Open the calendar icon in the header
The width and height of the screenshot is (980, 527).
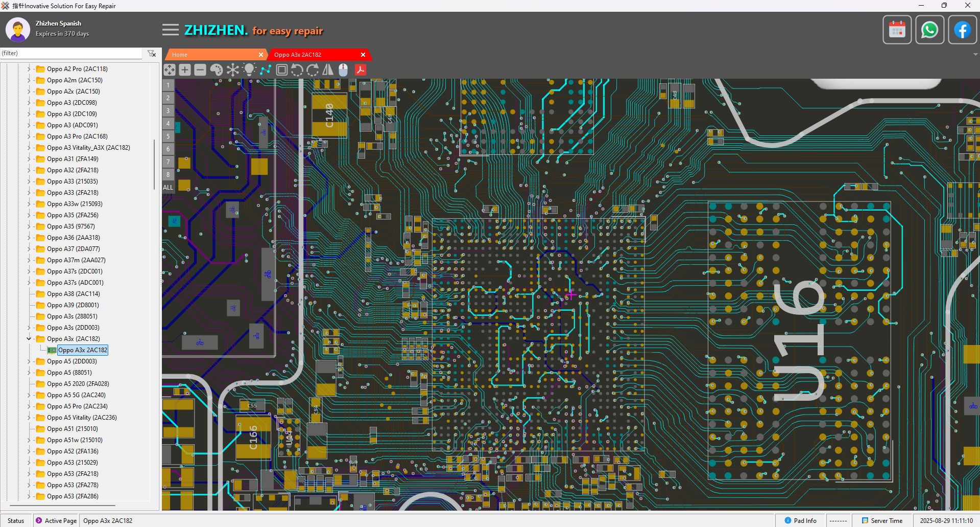(897, 30)
